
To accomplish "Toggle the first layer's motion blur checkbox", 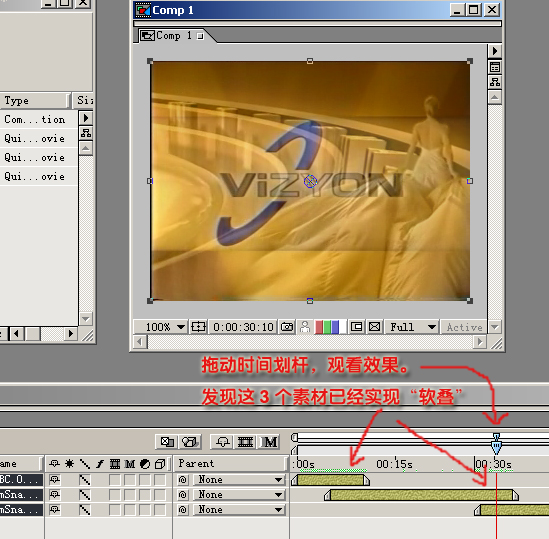I will point(130,479).
